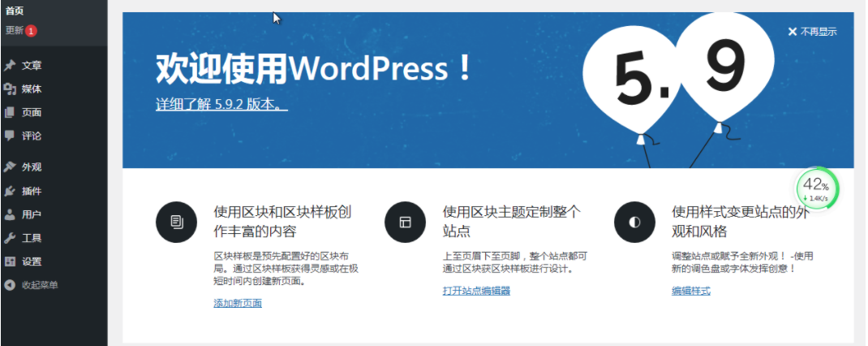Viewport: 868px width, 346px height.
Task: Click the 评论 comment bubble icon
Action: coord(10,136)
